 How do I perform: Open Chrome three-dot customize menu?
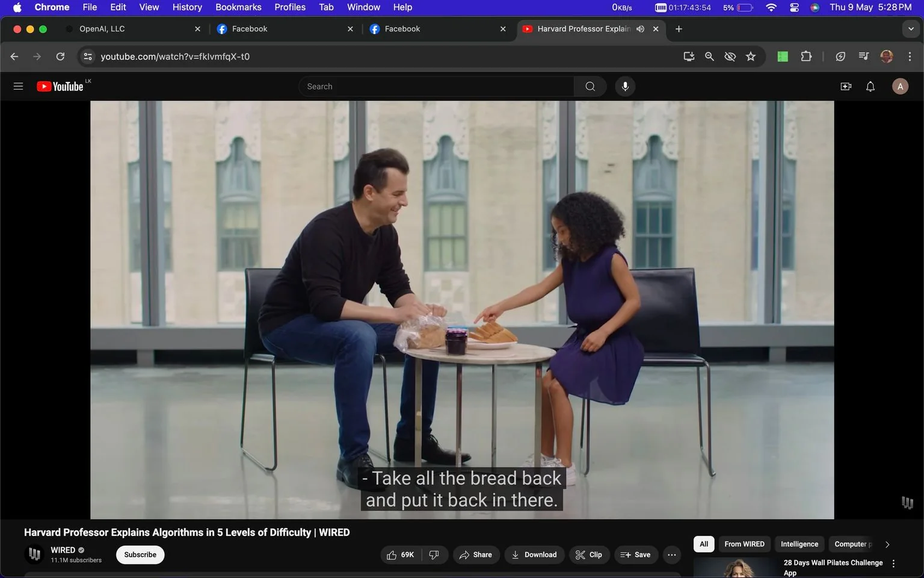(x=910, y=57)
